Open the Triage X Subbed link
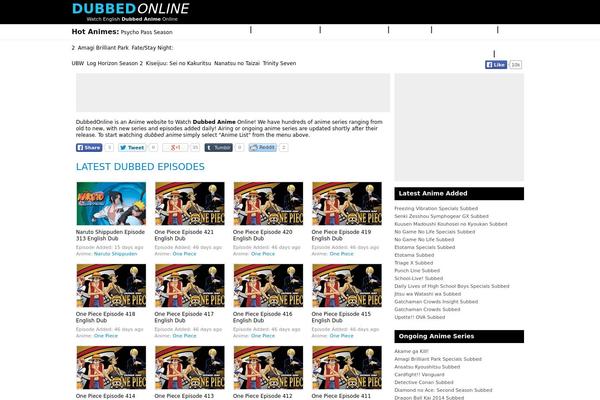Viewport: 600px width, 400px height. (x=414, y=263)
